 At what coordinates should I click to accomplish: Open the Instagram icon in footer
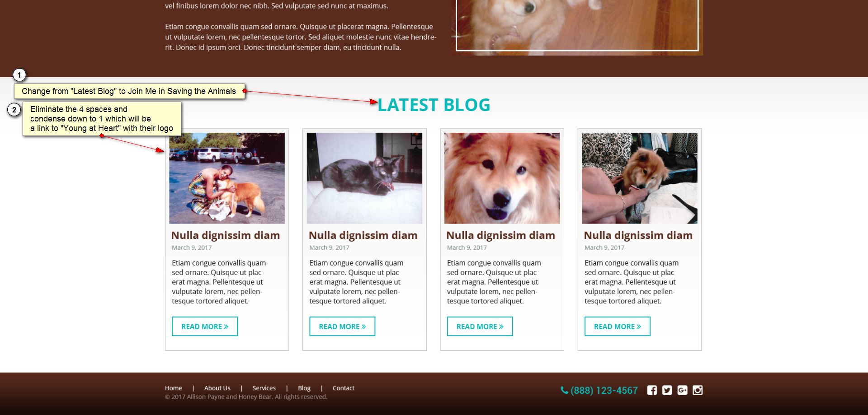point(698,390)
